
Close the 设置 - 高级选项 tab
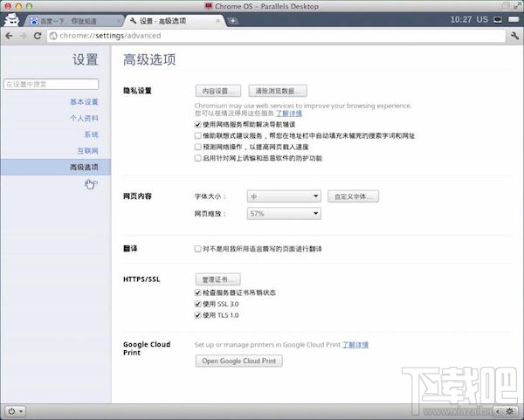218,21
